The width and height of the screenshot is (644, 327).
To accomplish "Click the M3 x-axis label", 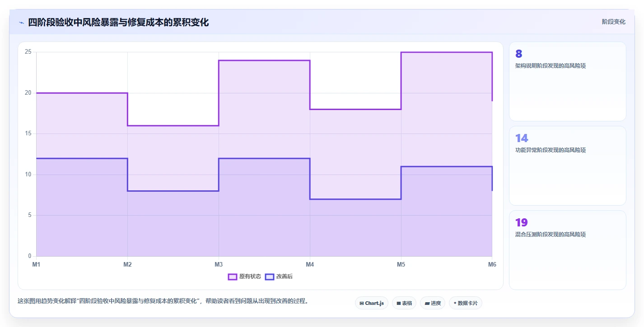I will 219,265.
